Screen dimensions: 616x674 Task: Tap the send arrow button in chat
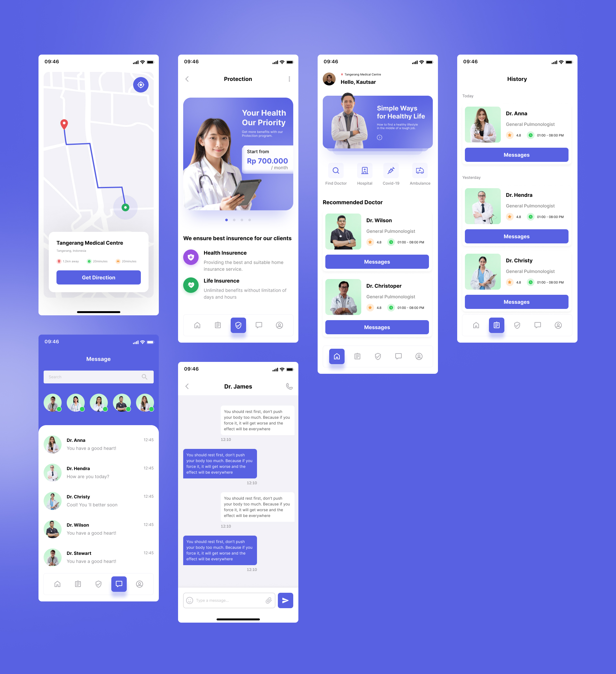pos(286,600)
